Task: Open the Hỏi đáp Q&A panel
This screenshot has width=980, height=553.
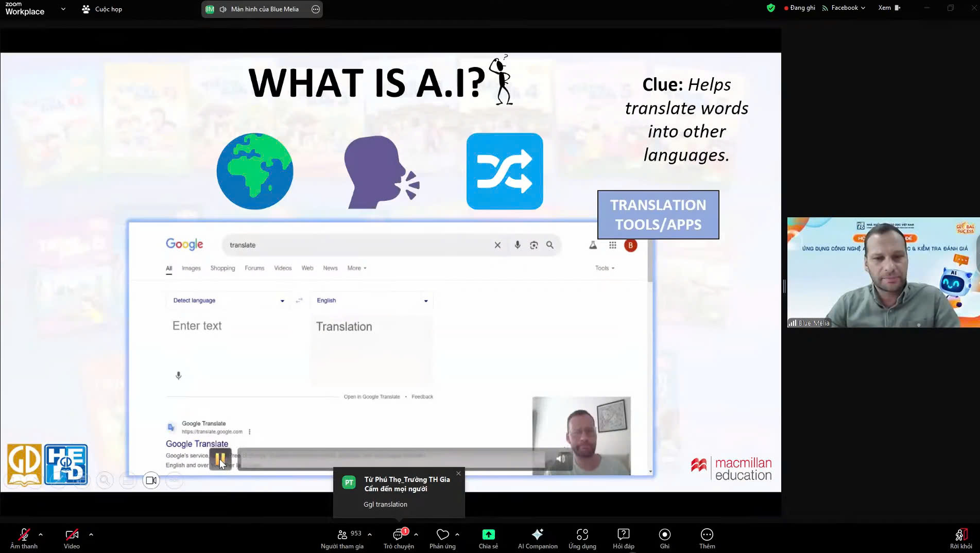Action: pos(623,538)
